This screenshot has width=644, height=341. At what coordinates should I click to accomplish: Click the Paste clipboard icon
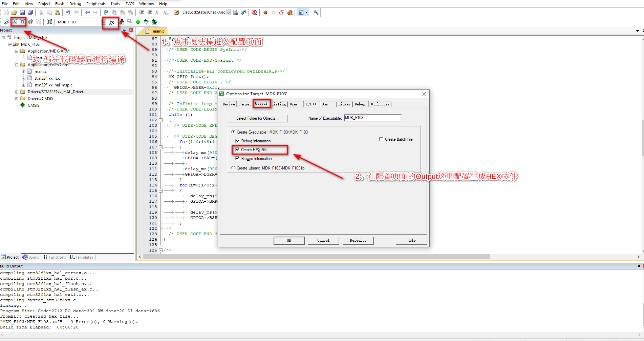pyautogui.click(x=58, y=13)
